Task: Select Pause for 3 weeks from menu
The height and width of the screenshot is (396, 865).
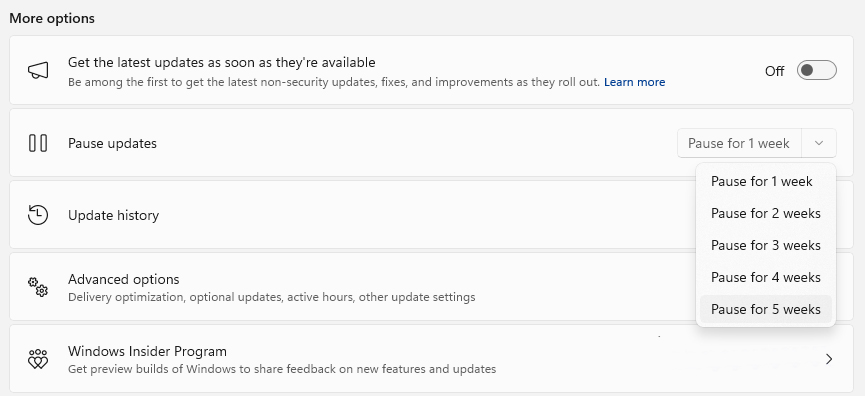Action: tap(766, 245)
